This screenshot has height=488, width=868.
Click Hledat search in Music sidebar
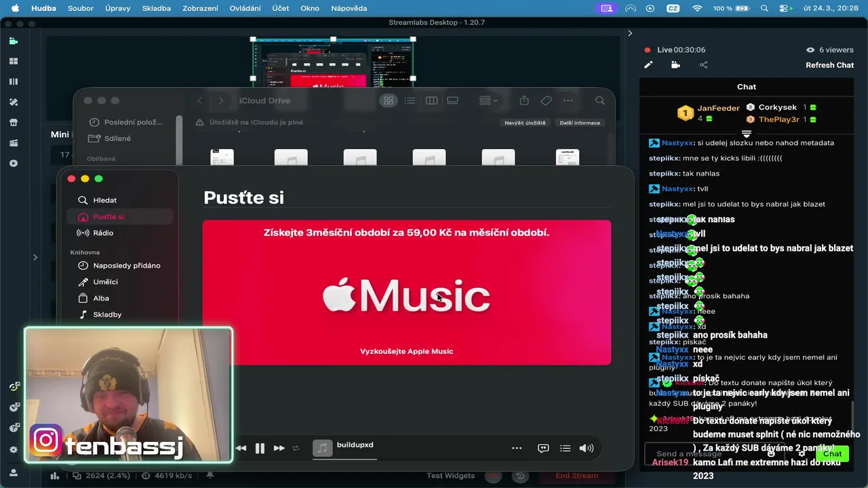(x=119, y=200)
